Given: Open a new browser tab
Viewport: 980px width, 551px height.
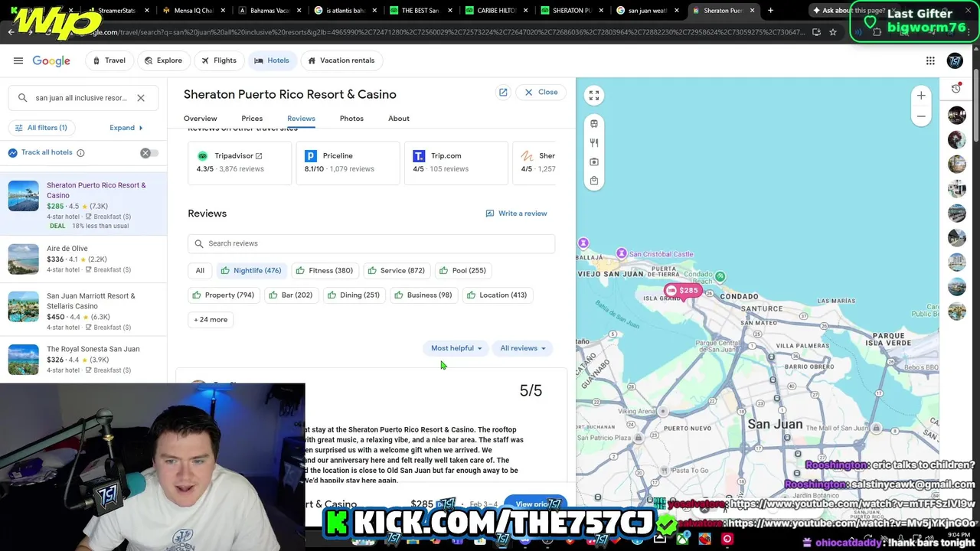Looking at the screenshot, I should click(x=770, y=10).
